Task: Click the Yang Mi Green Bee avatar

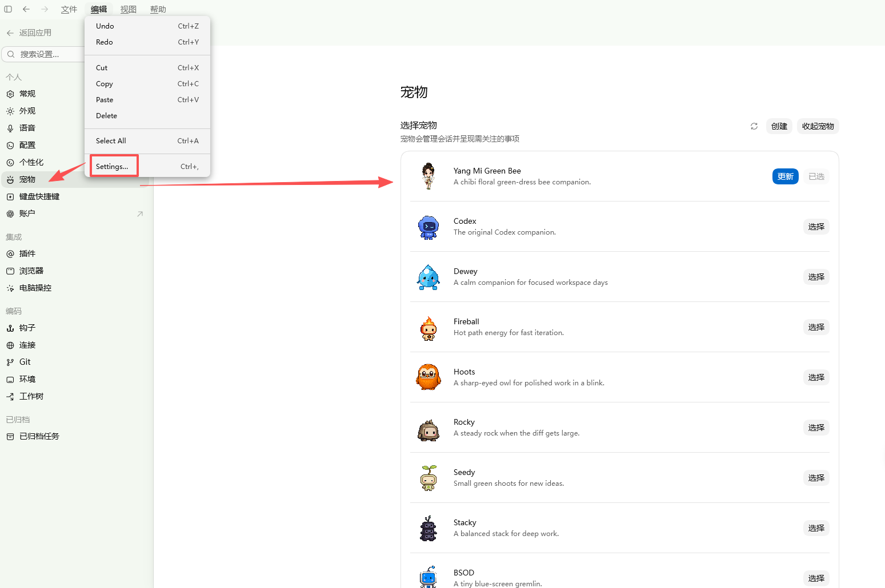Action: click(x=429, y=176)
